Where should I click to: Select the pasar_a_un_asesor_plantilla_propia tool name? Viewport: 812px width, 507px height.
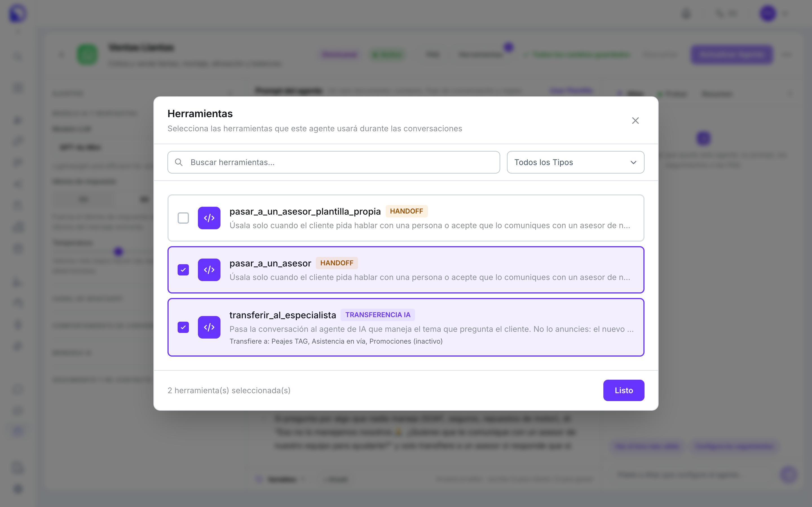pyautogui.click(x=305, y=212)
